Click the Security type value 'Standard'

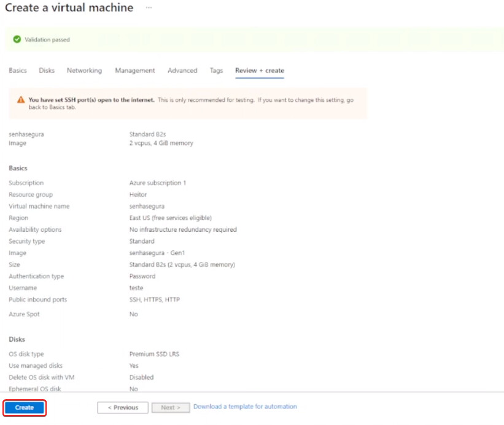142,241
